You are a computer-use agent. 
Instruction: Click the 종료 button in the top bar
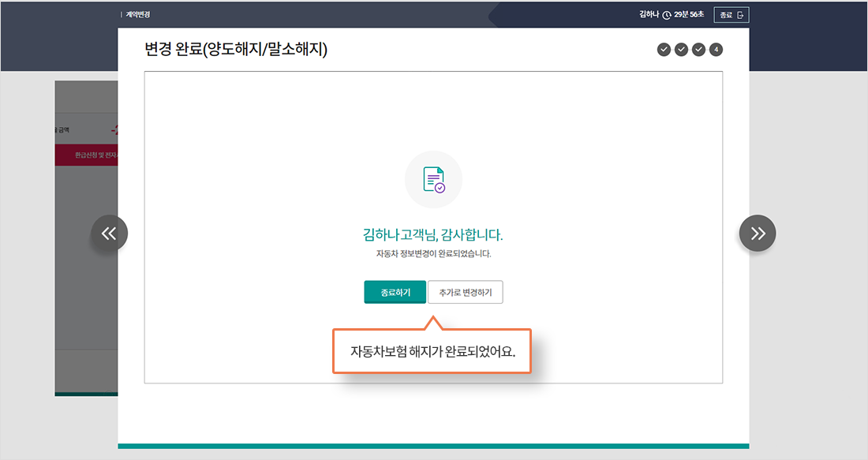click(731, 14)
